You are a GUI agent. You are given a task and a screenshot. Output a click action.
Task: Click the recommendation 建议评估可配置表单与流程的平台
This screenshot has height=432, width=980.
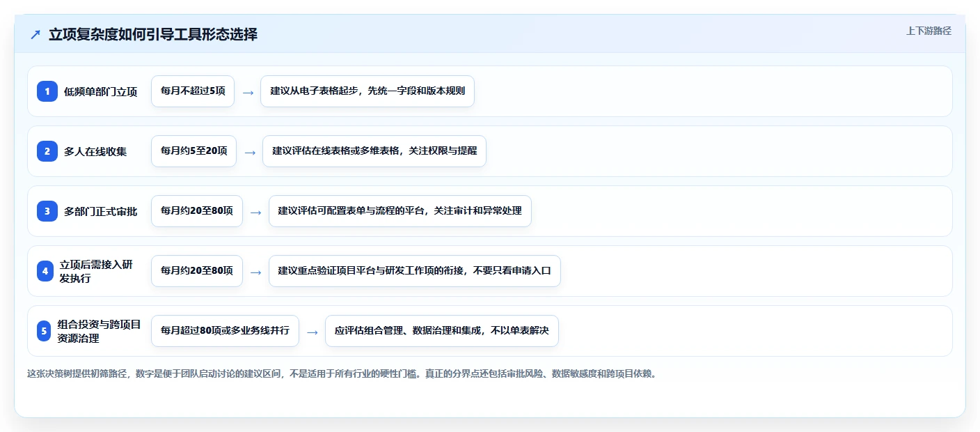(400, 211)
